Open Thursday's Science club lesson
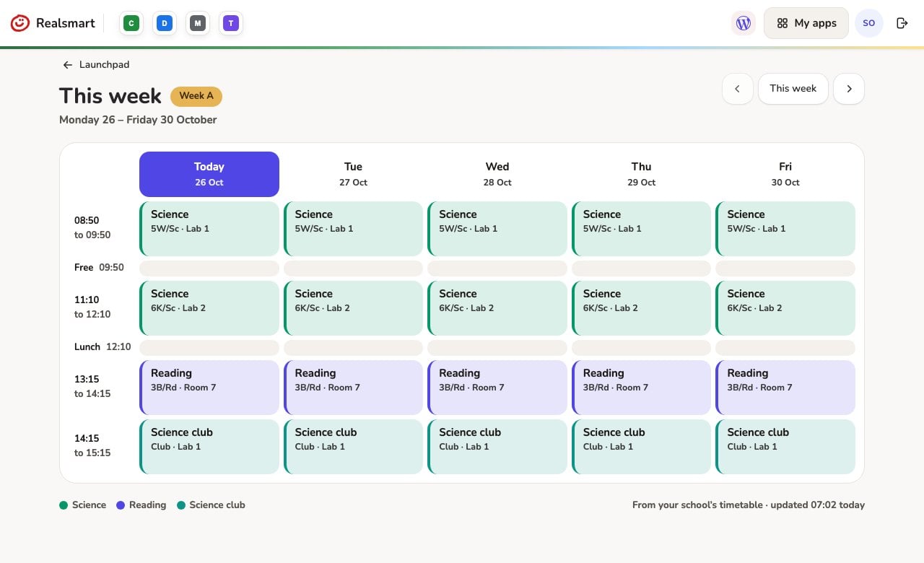This screenshot has height=563, width=924. tap(641, 447)
